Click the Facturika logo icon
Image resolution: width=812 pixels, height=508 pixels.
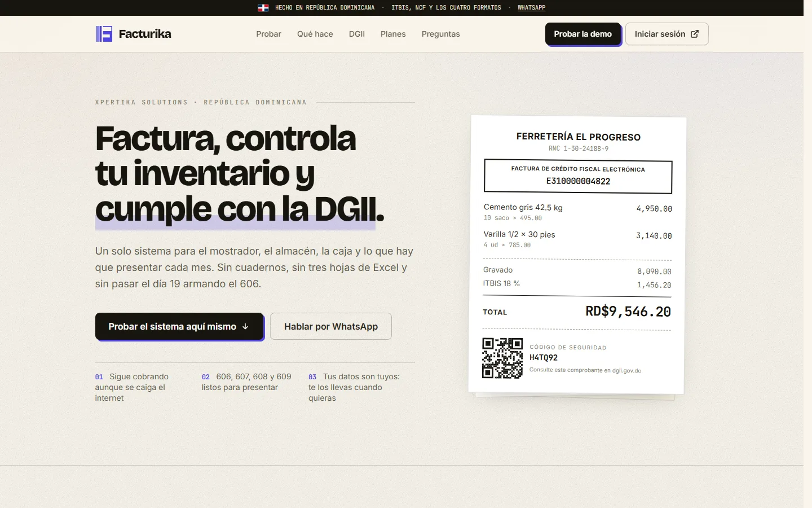pyautogui.click(x=104, y=34)
